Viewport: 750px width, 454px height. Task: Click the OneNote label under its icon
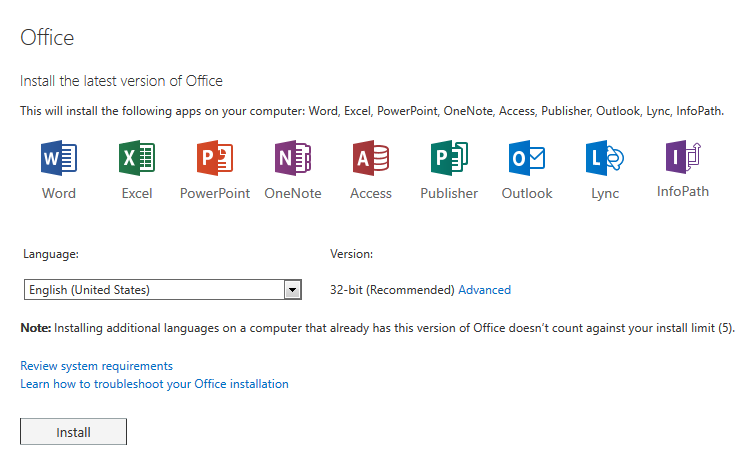[x=293, y=193]
